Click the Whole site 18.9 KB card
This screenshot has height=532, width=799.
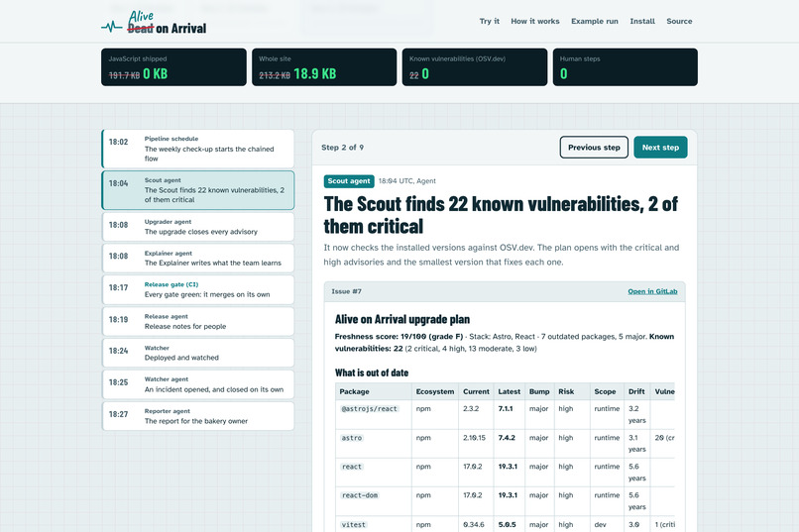(x=324, y=67)
